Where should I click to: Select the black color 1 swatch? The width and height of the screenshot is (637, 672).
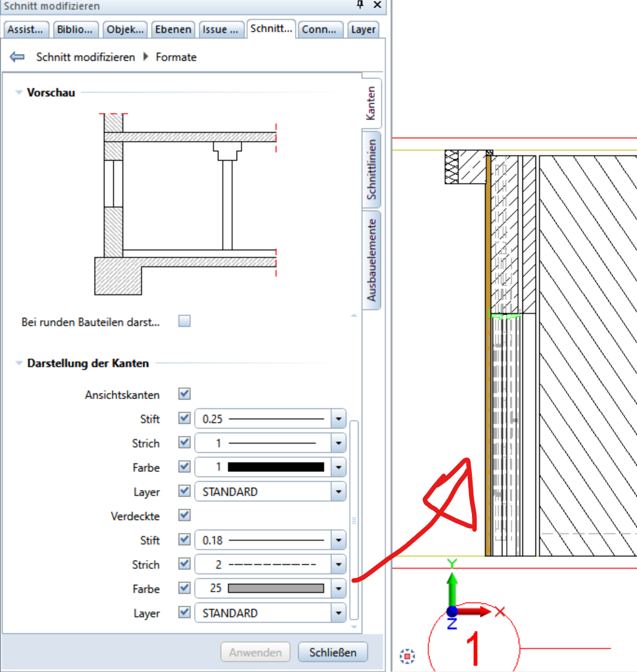pyautogui.click(x=276, y=468)
